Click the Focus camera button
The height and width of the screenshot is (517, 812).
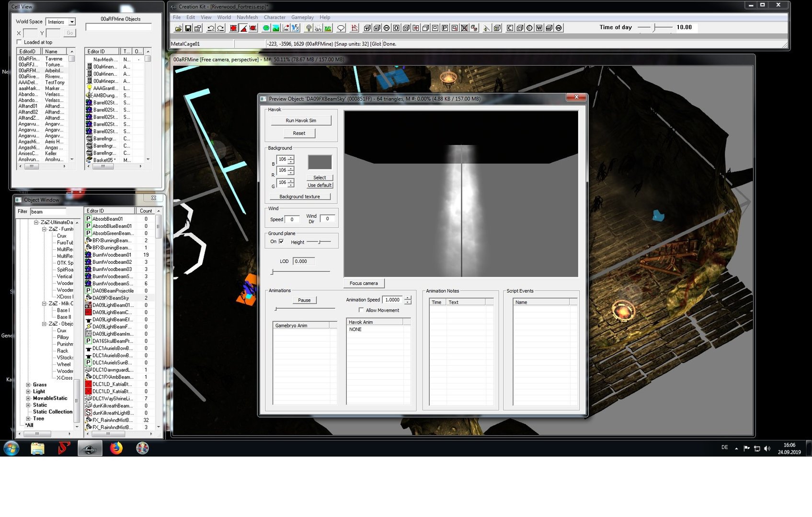(364, 283)
